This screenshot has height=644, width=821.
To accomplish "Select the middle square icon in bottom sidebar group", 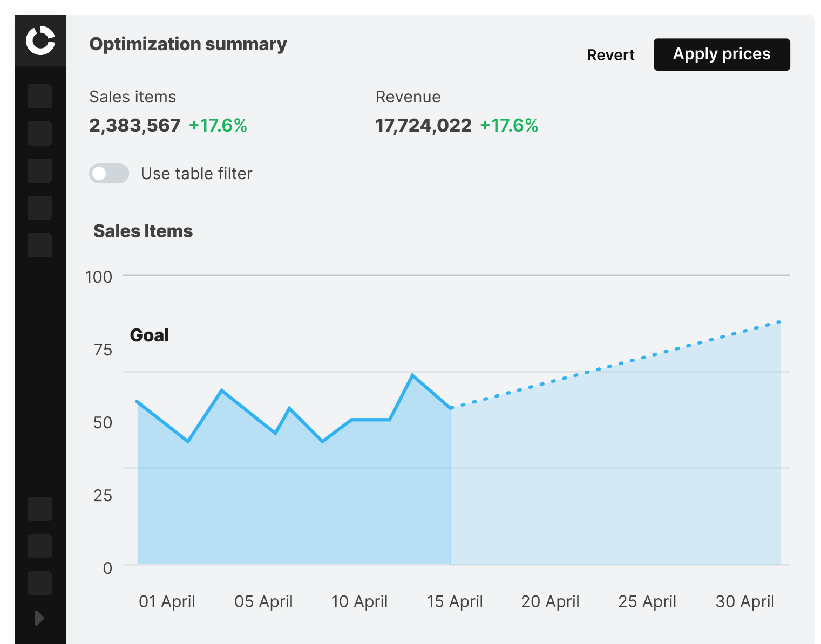I will click(x=39, y=546).
